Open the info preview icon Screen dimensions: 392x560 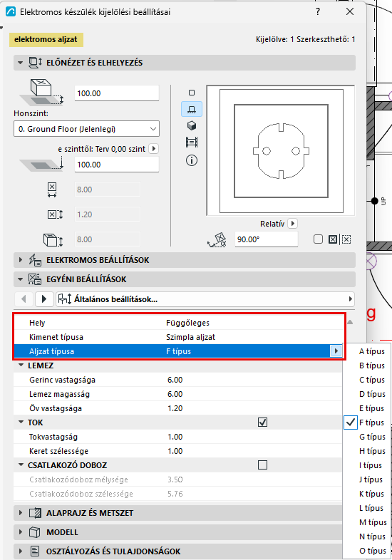pos(192,160)
